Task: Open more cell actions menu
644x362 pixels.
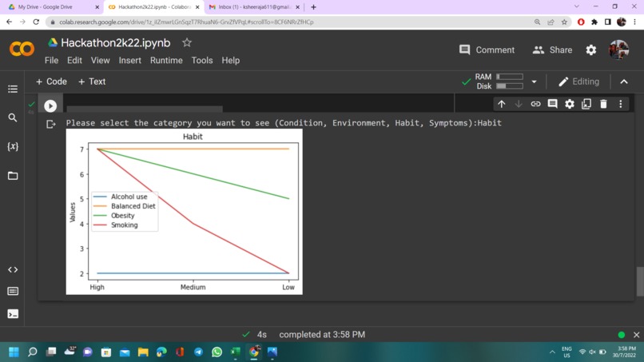Action: (x=621, y=104)
